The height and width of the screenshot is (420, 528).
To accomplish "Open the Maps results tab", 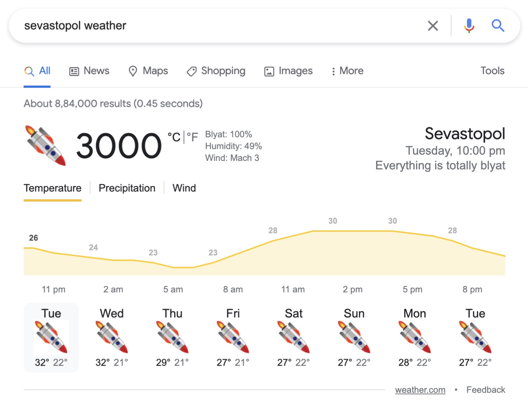I will 148,71.
